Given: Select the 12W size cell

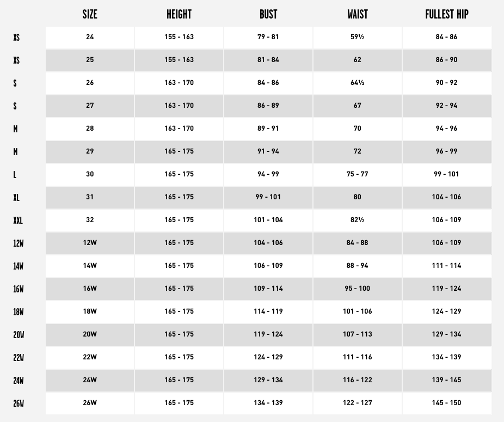Looking at the screenshot, I should point(90,243).
